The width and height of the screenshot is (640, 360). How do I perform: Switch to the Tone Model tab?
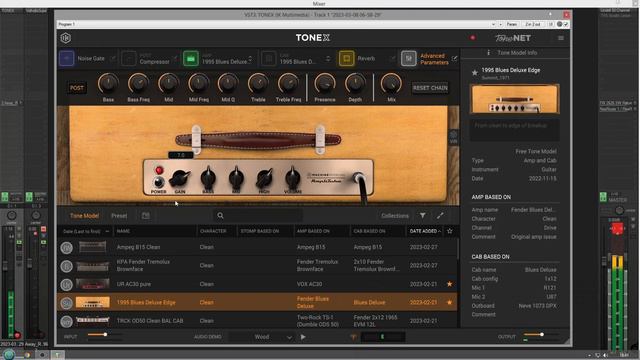click(x=84, y=216)
